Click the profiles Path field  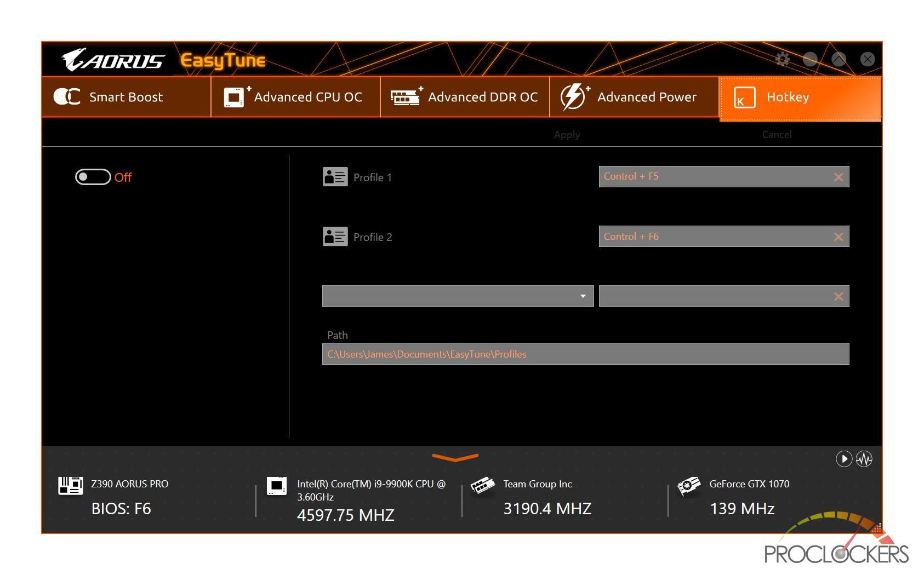click(585, 354)
